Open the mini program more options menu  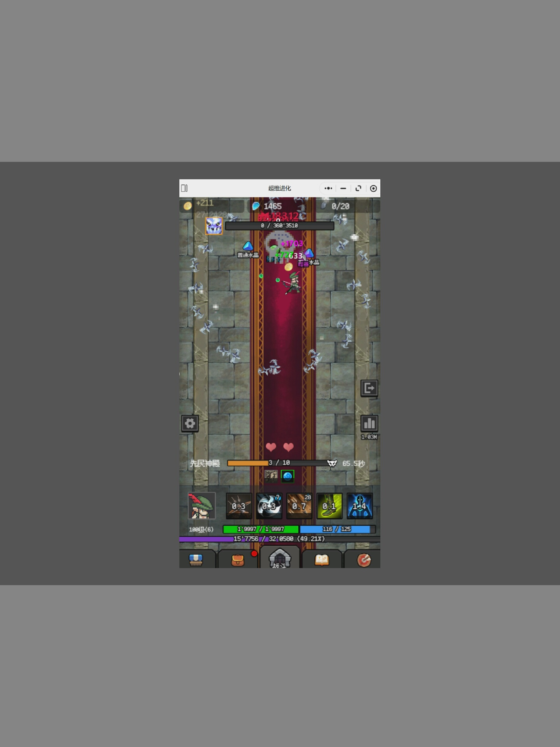[328, 188]
